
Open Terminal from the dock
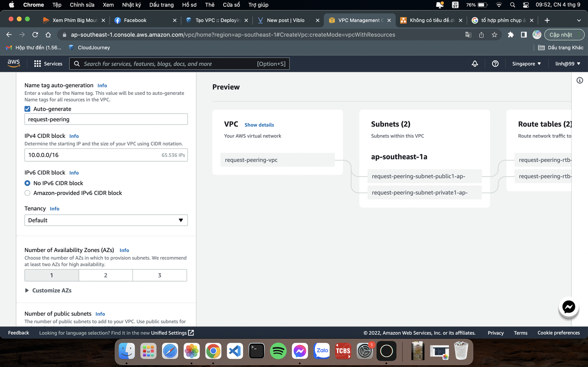pyautogui.click(x=257, y=351)
